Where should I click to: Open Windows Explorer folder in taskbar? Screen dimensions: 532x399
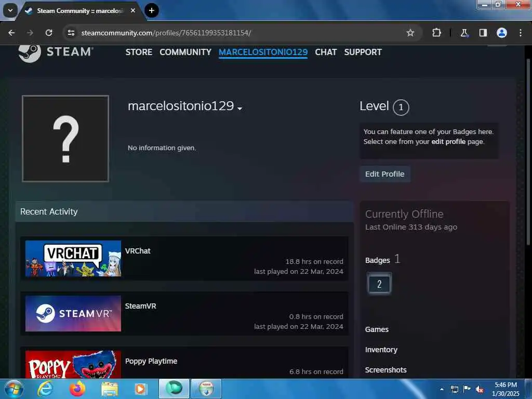click(x=110, y=389)
